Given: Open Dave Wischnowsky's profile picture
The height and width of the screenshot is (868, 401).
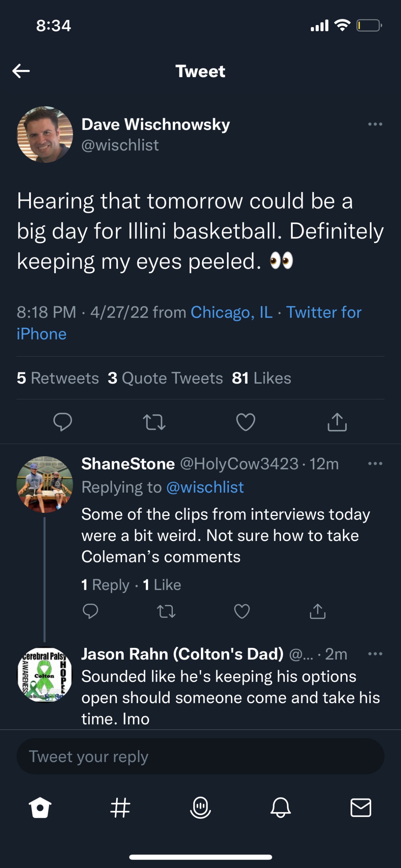Looking at the screenshot, I should [x=45, y=134].
